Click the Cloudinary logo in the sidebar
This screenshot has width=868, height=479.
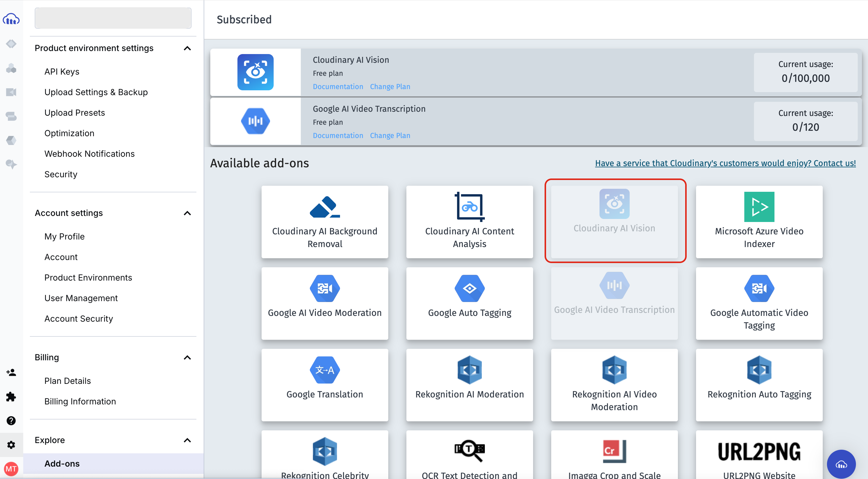11,19
